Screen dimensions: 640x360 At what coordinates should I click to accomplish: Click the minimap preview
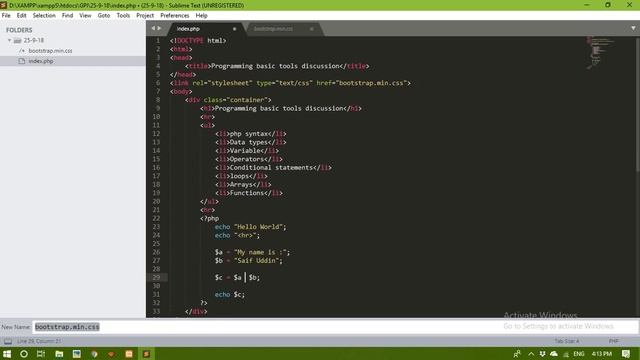pos(600,52)
